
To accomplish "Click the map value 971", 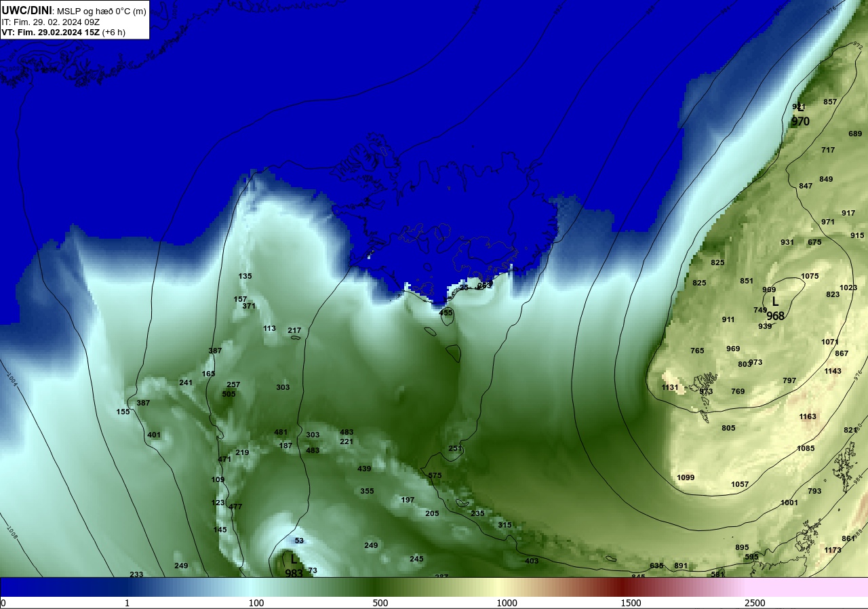I will [828, 222].
